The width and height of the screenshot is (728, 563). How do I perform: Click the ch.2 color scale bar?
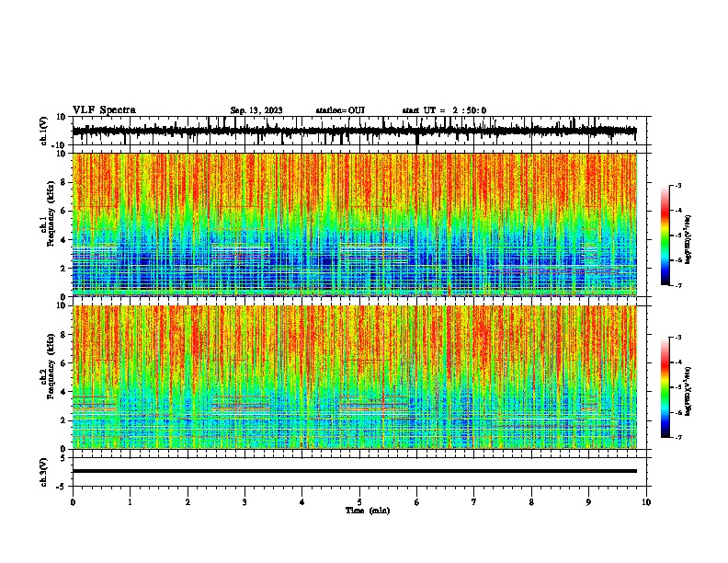pos(665,387)
